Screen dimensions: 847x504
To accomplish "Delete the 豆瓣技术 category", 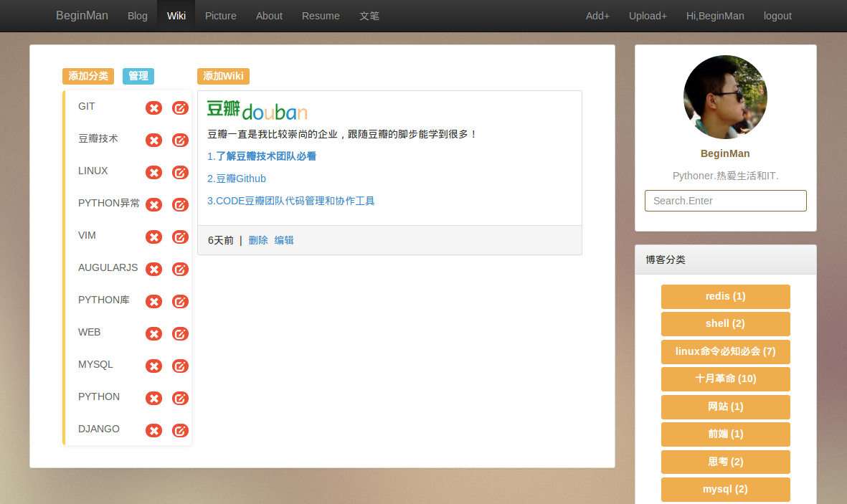I will pos(154,141).
